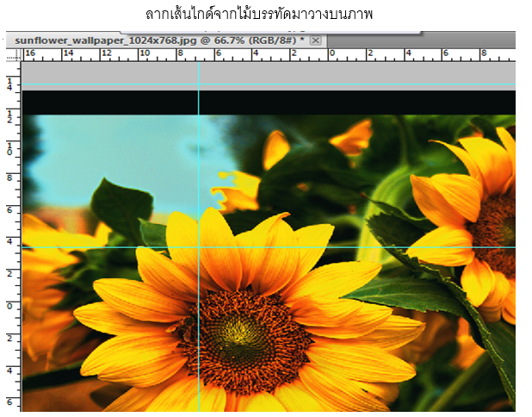The image size is (532, 417).
Task: Click the ruler origin corner box
Action: pyautogui.click(x=13, y=54)
